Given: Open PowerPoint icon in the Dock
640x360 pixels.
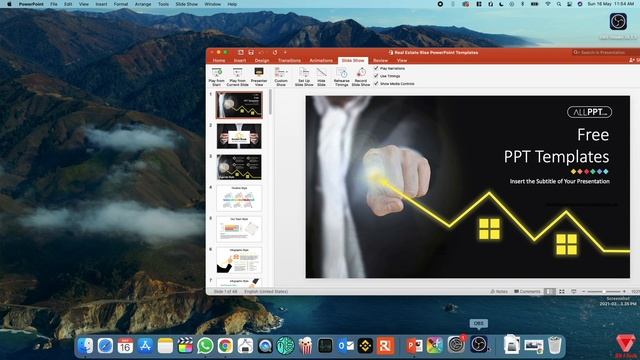Looking at the screenshot, I should [414, 346].
